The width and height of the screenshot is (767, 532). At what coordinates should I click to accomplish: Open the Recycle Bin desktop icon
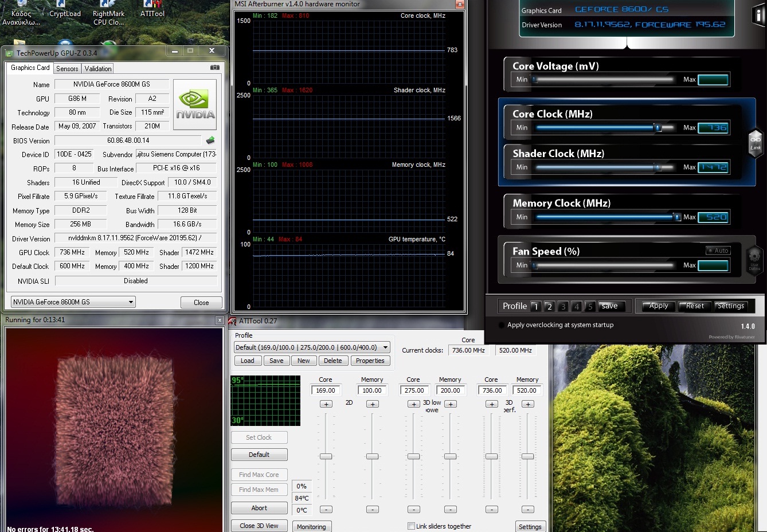pyautogui.click(x=21, y=13)
